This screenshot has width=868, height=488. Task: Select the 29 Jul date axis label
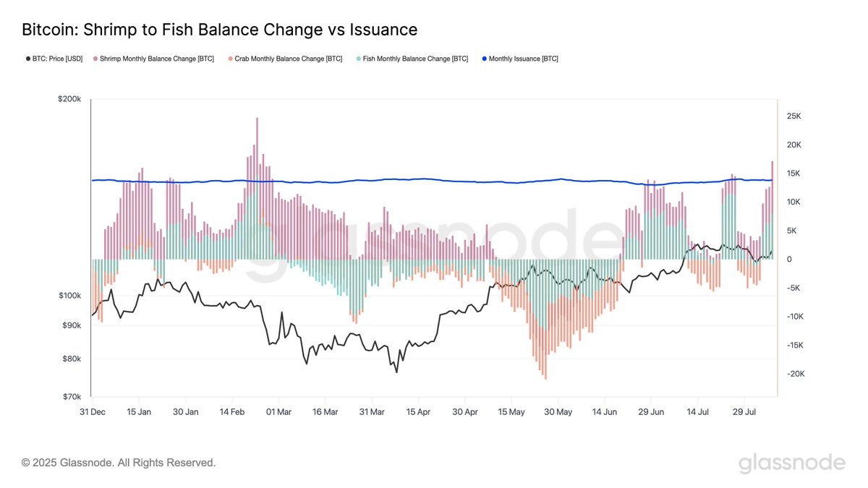(744, 412)
